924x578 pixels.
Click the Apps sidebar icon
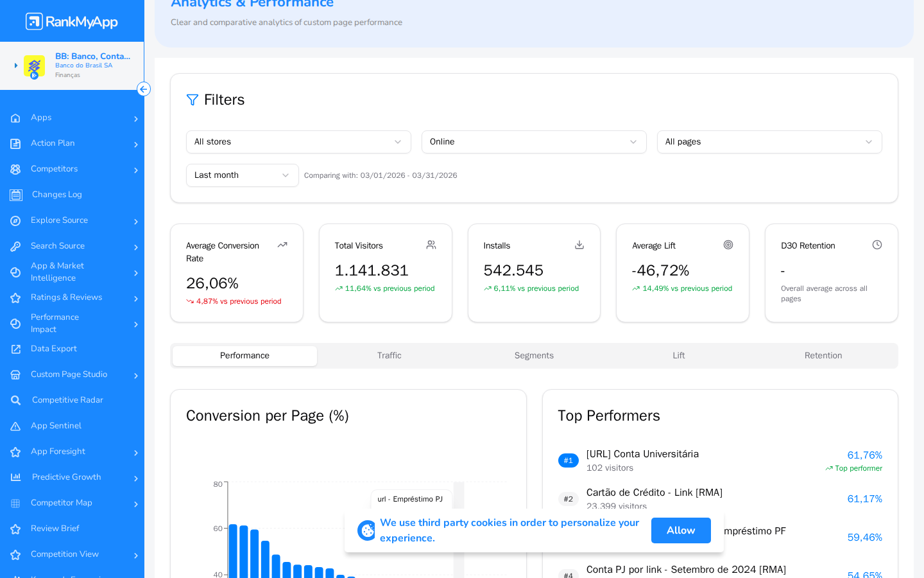pos(15,118)
